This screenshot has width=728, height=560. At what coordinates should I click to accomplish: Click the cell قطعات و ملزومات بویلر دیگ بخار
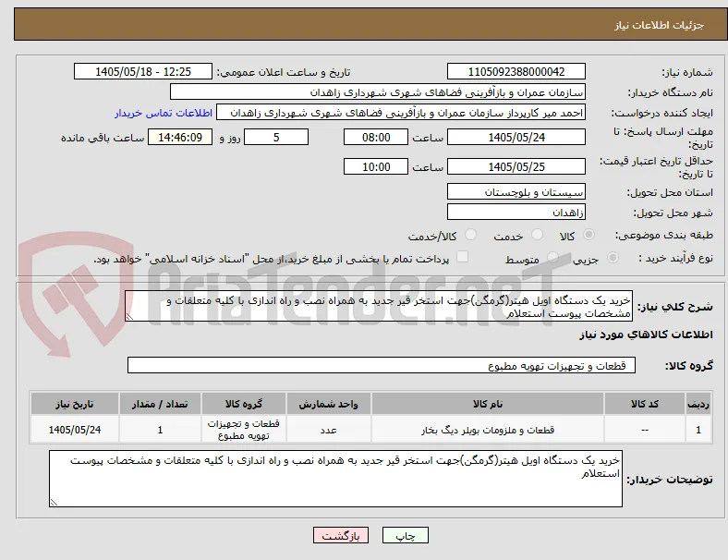click(x=488, y=430)
